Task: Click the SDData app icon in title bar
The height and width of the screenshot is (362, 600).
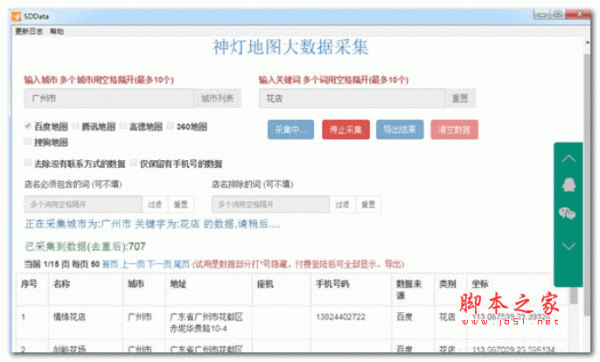Action: tap(16, 16)
